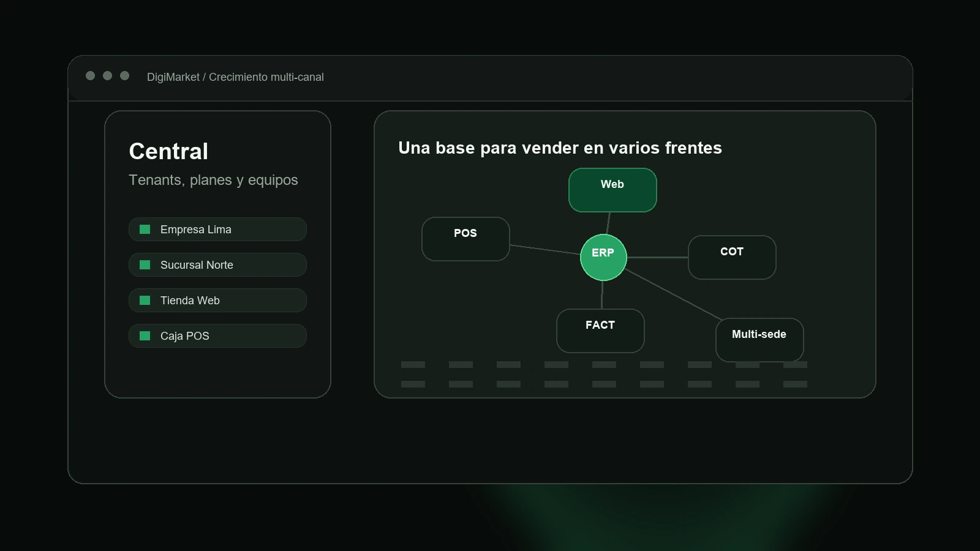The image size is (980, 551).
Task: Click the 'Tenants, planes y equipos' subtitle
Action: [213, 180]
